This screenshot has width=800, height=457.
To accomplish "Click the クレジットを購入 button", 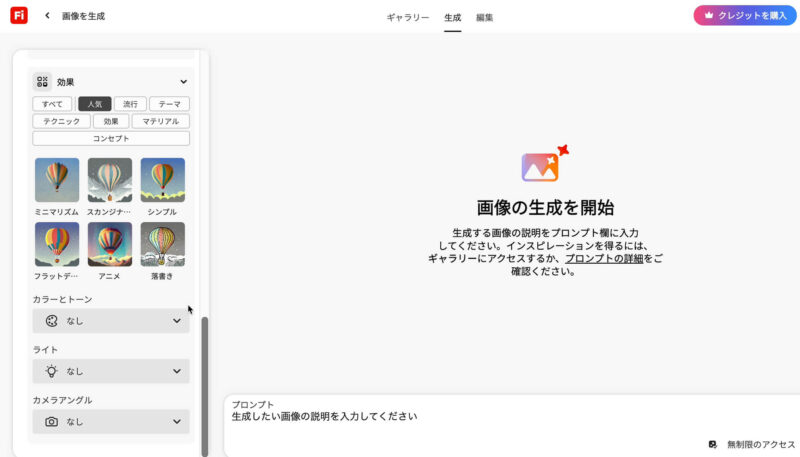I will [745, 15].
